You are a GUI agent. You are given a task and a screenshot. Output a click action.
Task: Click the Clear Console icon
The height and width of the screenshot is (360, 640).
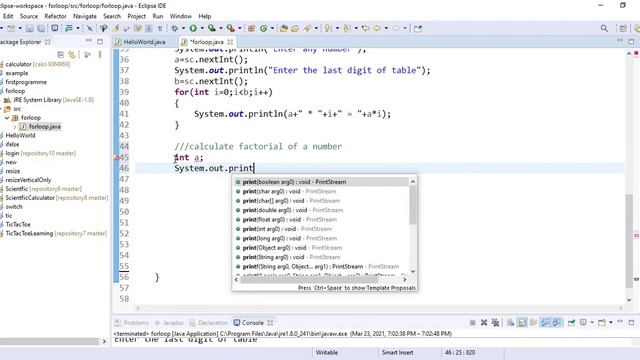pos(511,322)
